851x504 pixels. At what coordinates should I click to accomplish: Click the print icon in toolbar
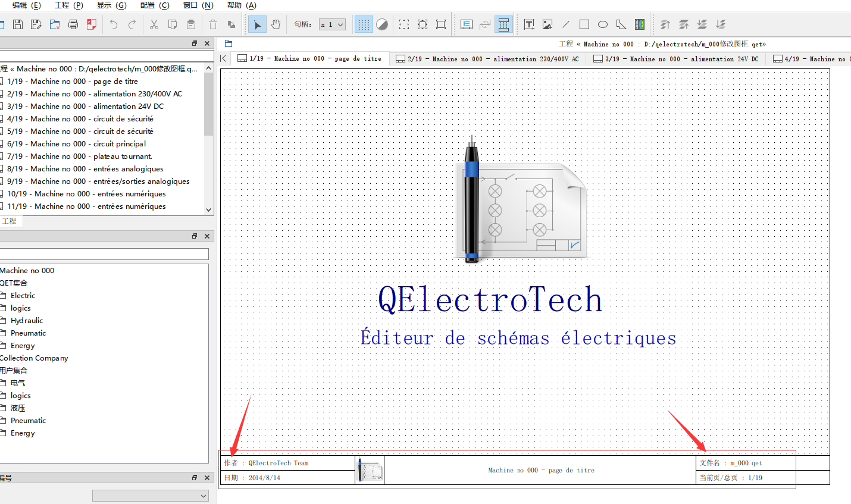pyautogui.click(x=73, y=24)
